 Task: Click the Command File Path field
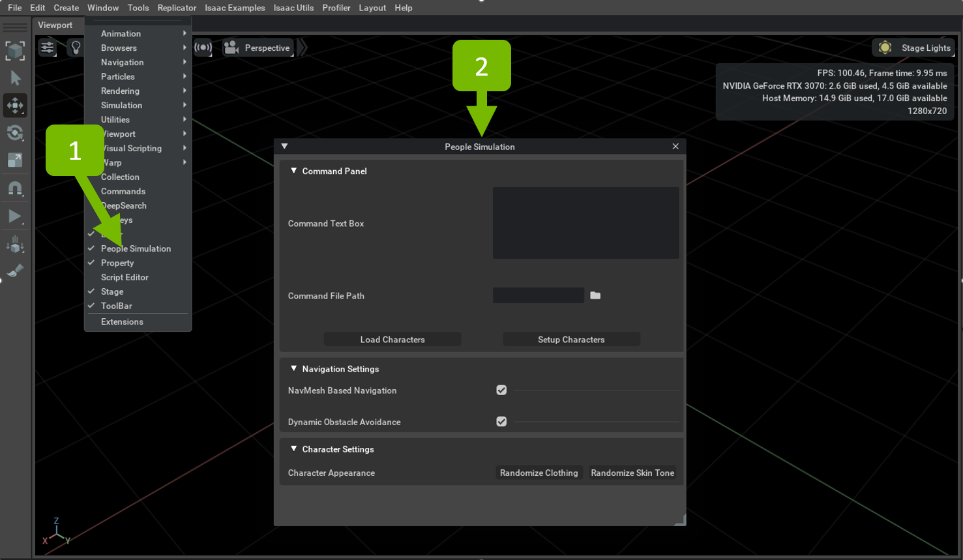point(539,295)
